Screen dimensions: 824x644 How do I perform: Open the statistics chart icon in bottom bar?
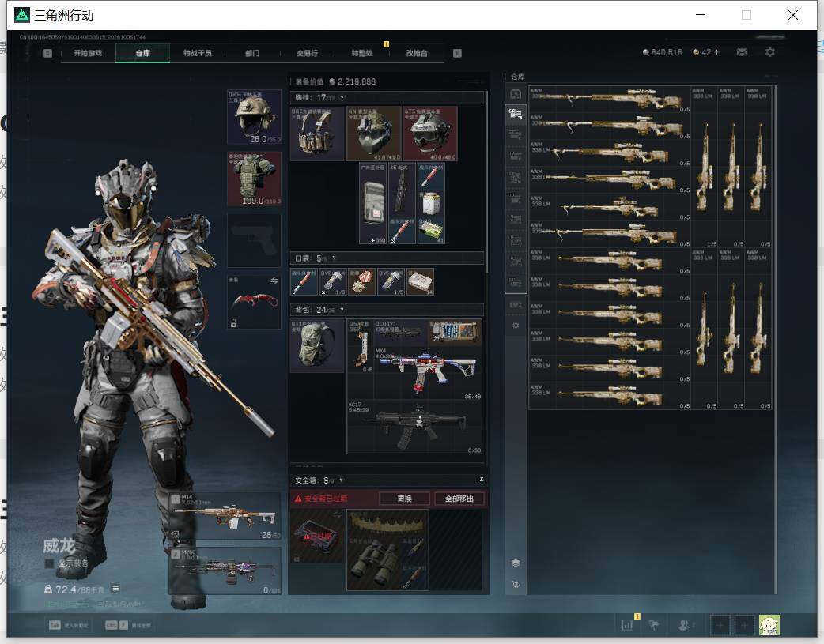click(627, 624)
